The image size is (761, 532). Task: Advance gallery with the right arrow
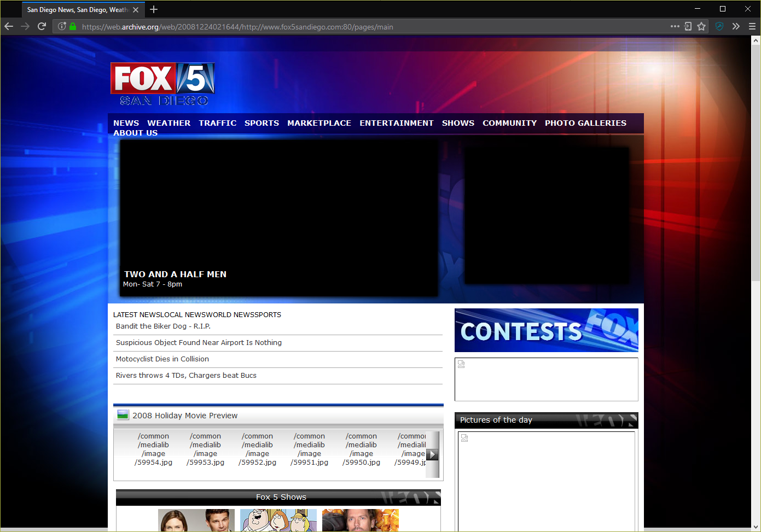(x=432, y=454)
